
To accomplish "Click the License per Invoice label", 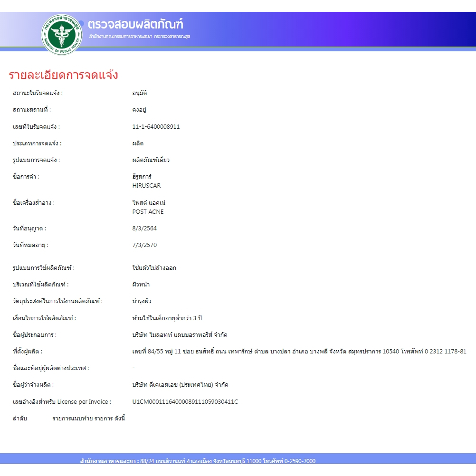I will tap(62, 402).
